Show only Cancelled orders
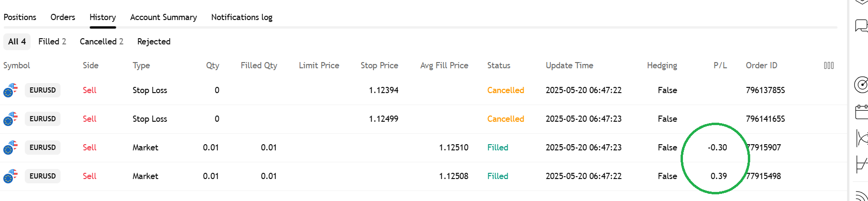 pos(102,42)
